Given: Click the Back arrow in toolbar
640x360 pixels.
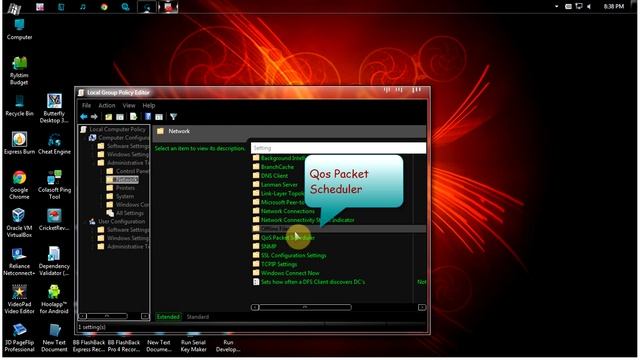Looking at the screenshot, I should coord(84,117).
